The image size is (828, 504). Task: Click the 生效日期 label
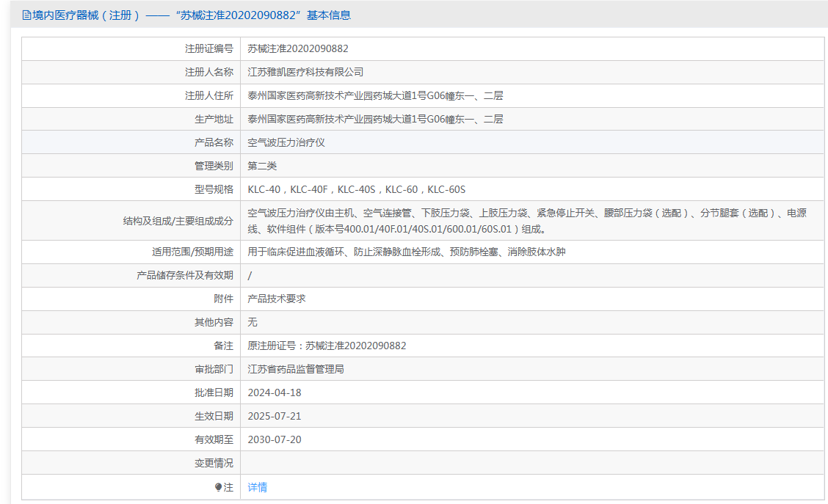pos(214,416)
